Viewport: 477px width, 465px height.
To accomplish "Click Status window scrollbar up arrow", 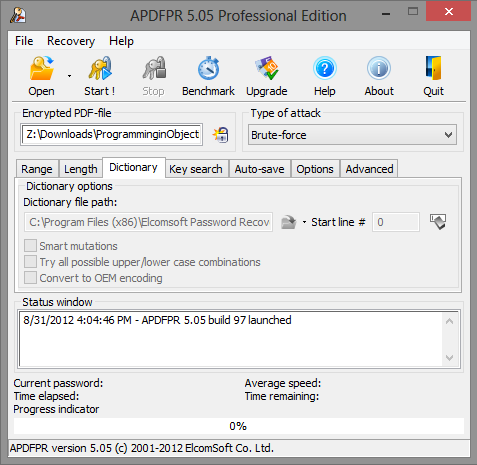I will point(450,321).
